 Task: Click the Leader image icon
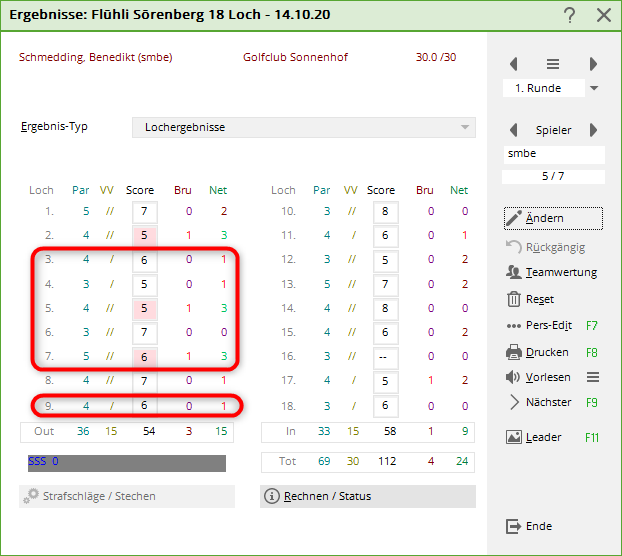[514, 437]
